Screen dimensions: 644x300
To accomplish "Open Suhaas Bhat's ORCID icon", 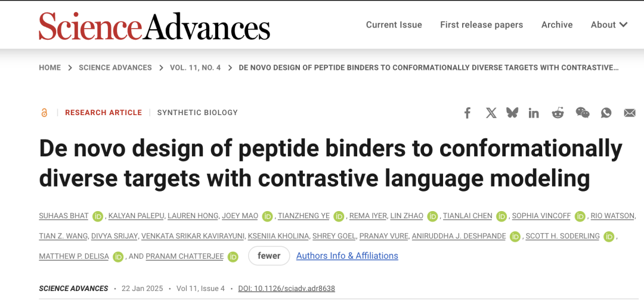I will pos(98,216).
